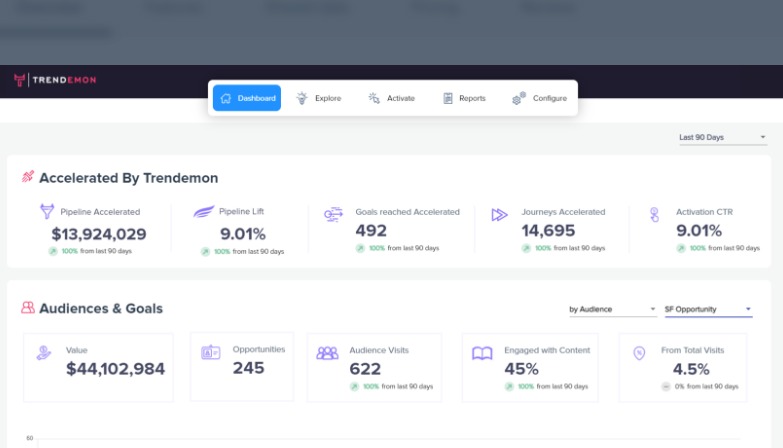Screen dimensions: 783x448
Task: Click the Configure gears icon
Action: 519,98
